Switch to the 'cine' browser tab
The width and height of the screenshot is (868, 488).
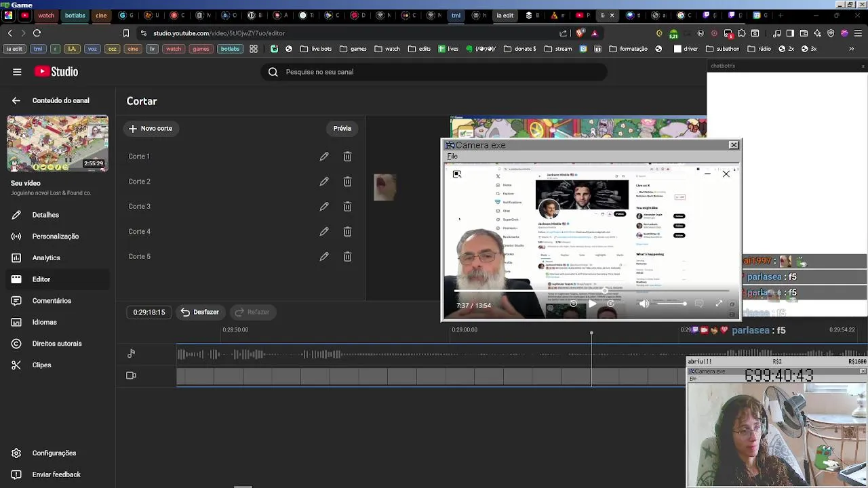click(x=101, y=15)
